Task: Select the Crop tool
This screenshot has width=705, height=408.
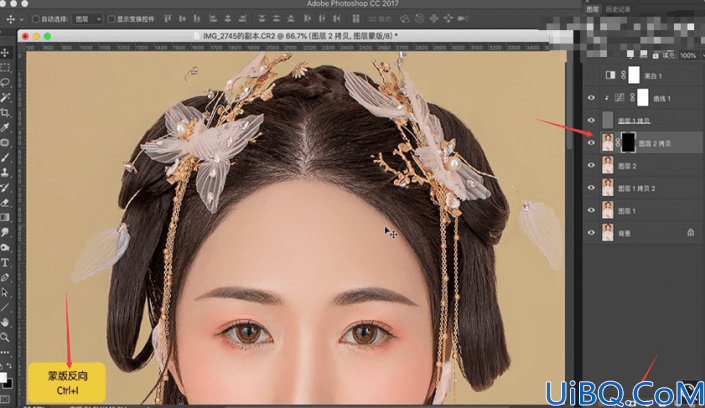Action: click(x=5, y=112)
